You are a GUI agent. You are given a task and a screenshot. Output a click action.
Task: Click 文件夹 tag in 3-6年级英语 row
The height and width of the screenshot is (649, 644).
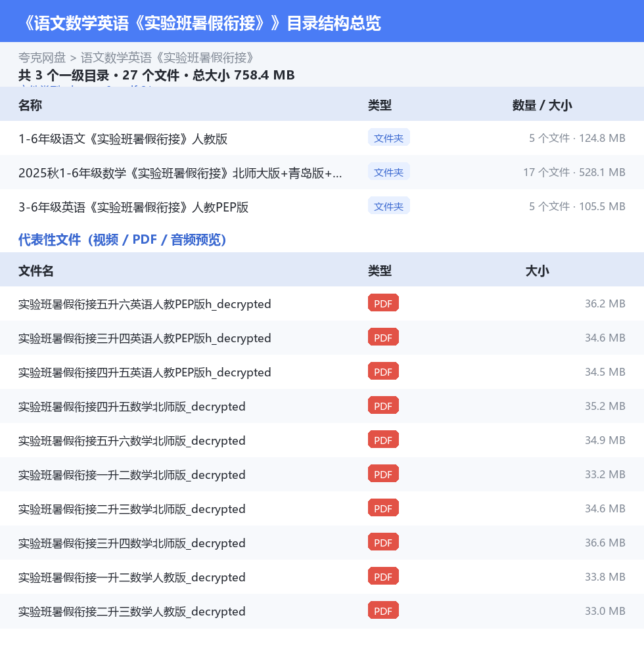[388, 206]
